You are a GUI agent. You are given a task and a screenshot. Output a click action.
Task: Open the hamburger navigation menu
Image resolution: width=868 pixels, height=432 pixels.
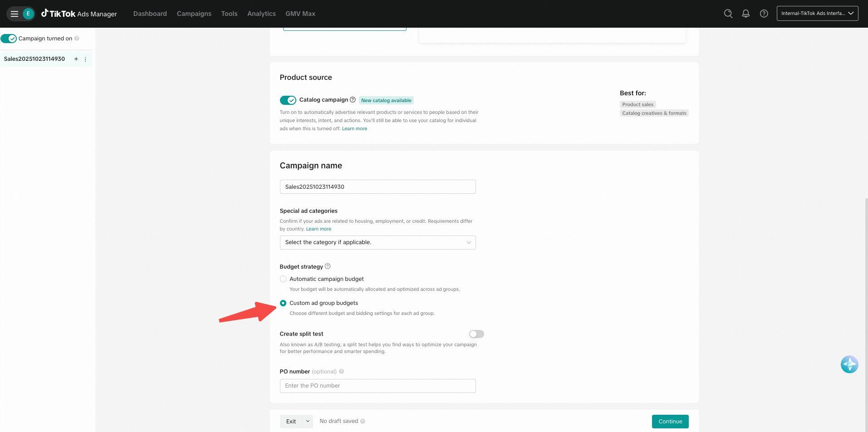click(x=15, y=14)
